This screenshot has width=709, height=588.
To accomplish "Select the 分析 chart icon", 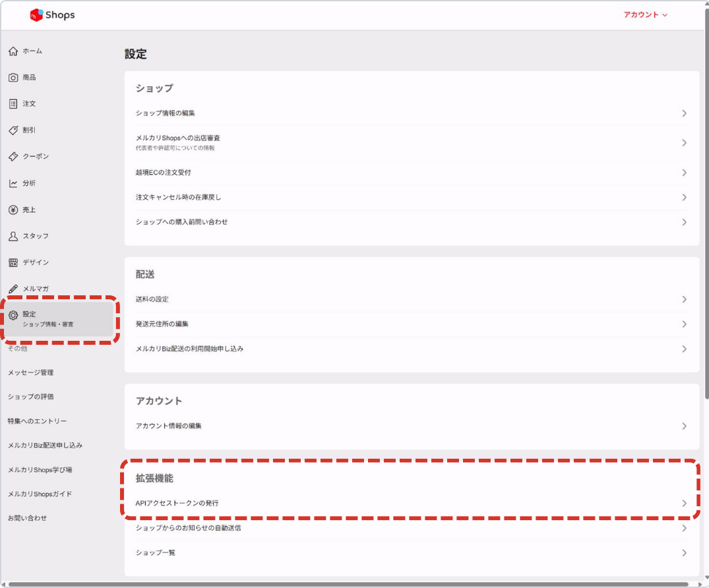I will click(x=13, y=183).
